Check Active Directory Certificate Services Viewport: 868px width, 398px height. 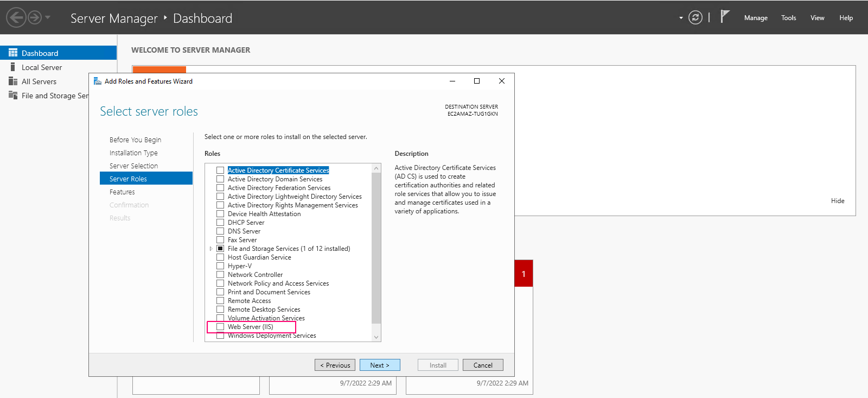[x=220, y=170]
